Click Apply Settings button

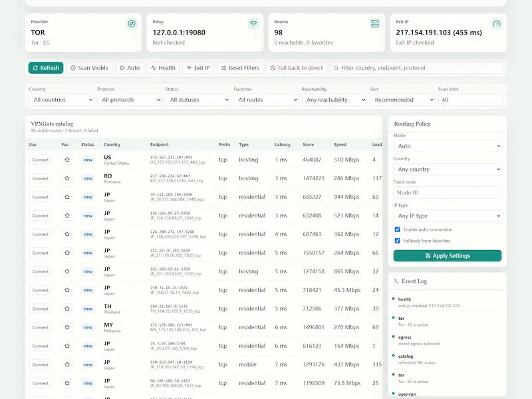click(448, 256)
